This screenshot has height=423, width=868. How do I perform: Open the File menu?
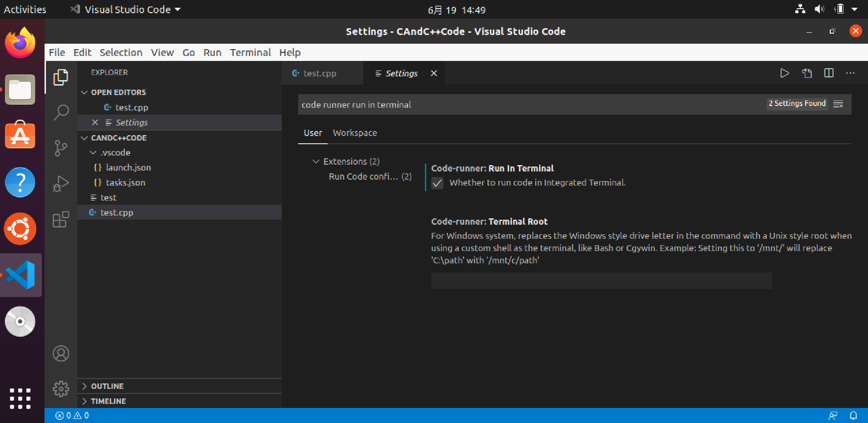[x=57, y=52]
